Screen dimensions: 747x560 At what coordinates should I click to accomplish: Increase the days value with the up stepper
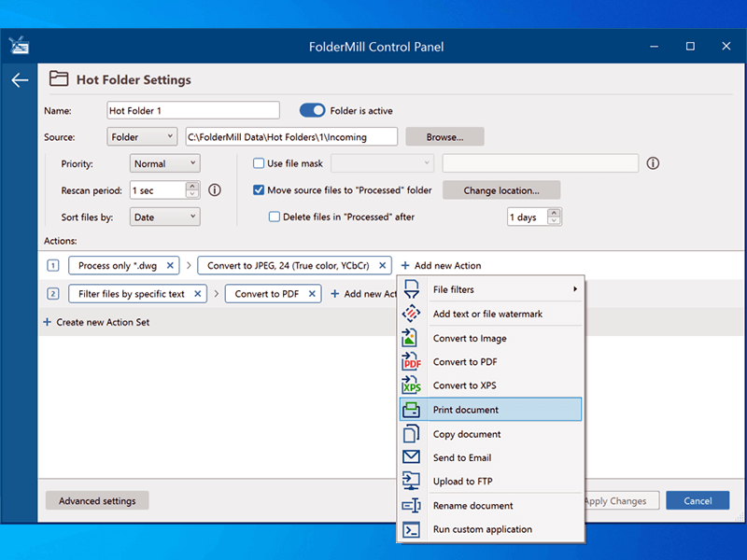tap(554, 212)
